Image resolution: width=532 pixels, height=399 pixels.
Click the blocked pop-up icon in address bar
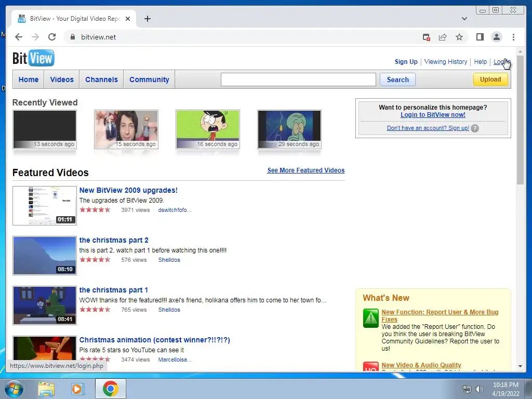(x=426, y=37)
